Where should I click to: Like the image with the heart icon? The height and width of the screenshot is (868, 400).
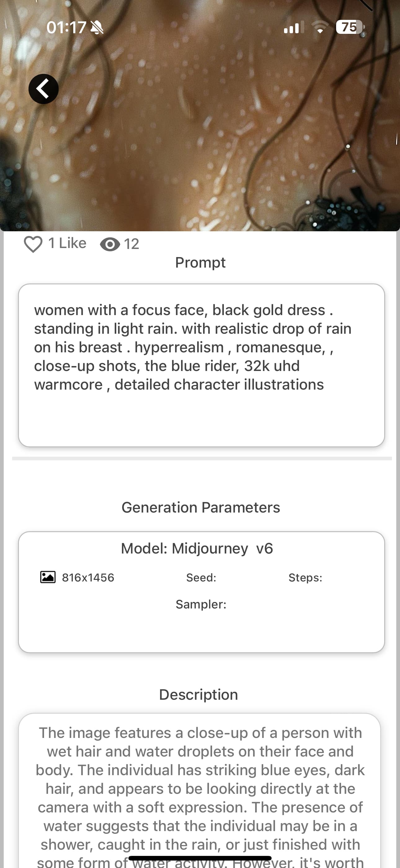point(33,244)
